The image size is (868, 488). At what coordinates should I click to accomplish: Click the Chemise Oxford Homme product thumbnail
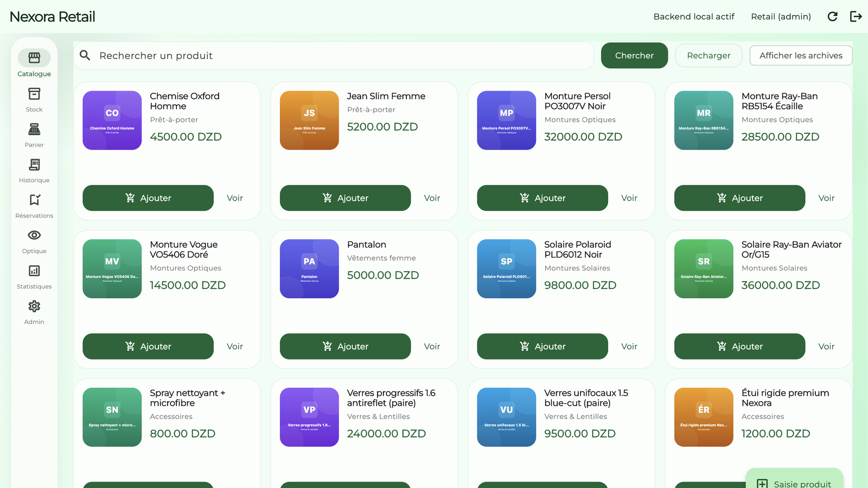coord(112,120)
